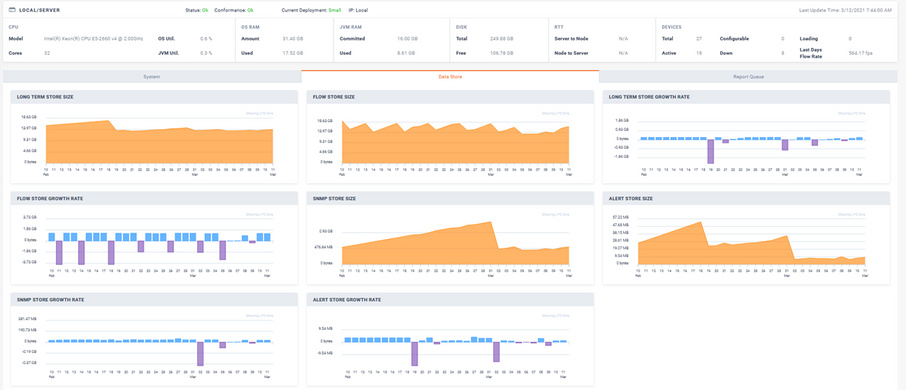Click the Long Term Store Growth Rate header
Viewport: 906px width, 390px height.
[746, 97]
